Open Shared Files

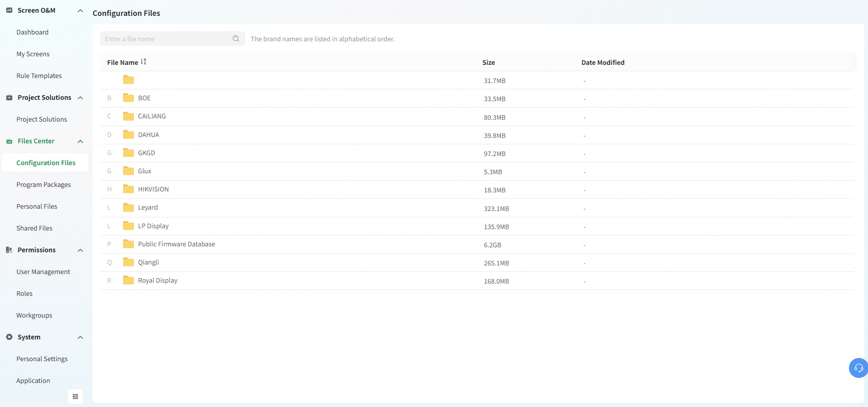(x=35, y=228)
